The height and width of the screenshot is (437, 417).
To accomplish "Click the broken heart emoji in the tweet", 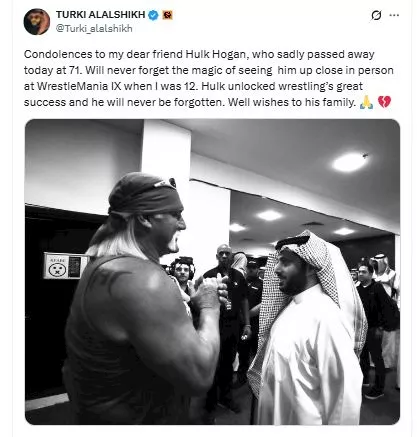I will click(384, 102).
